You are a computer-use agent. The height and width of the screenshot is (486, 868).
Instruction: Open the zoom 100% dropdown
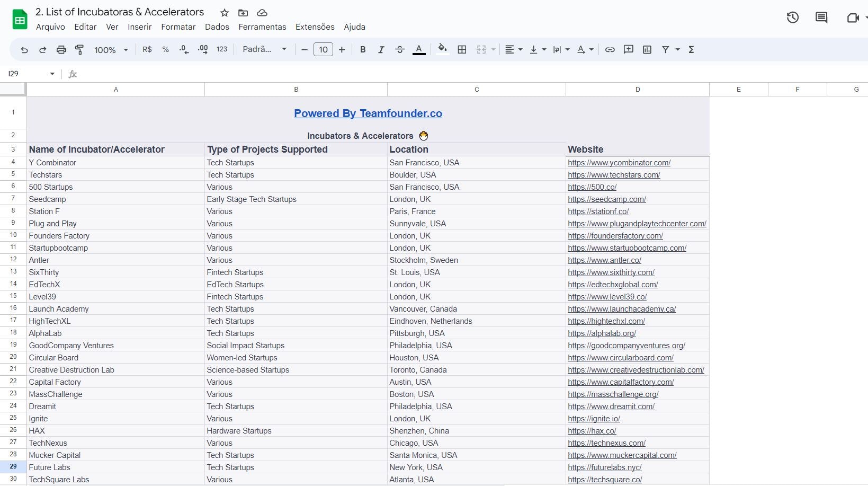[x=111, y=50]
